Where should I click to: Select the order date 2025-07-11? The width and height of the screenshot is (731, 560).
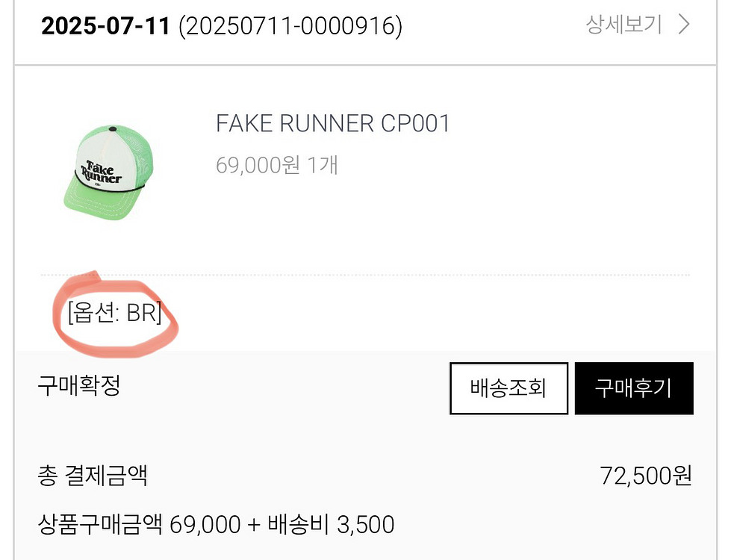tap(107, 27)
